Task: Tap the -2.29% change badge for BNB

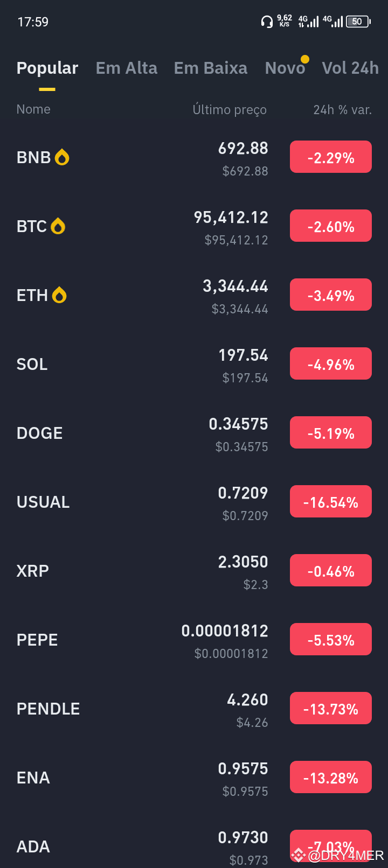Action: [x=331, y=157]
